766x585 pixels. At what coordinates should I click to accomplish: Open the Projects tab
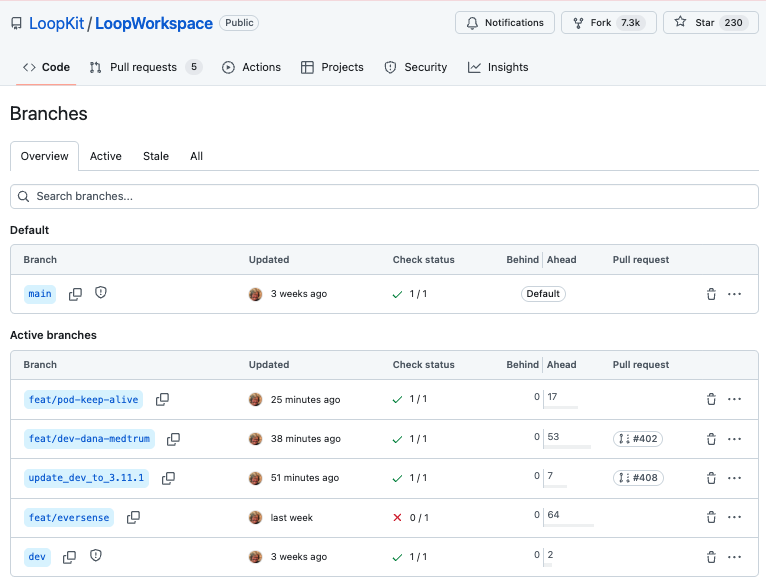pos(332,67)
